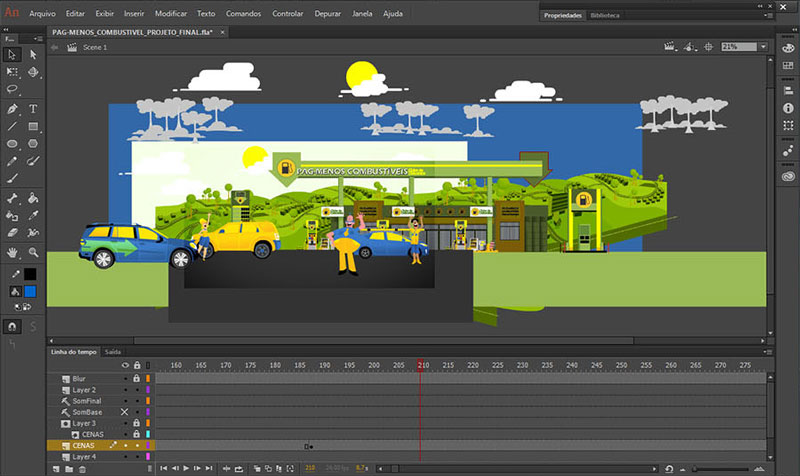Select the Subselection tool
Image resolution: width=800 pixels, height=476 pixels.
pos(33,54)
